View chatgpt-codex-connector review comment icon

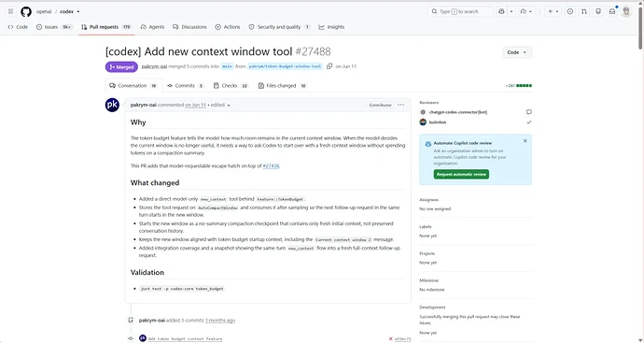coord(529,112)
